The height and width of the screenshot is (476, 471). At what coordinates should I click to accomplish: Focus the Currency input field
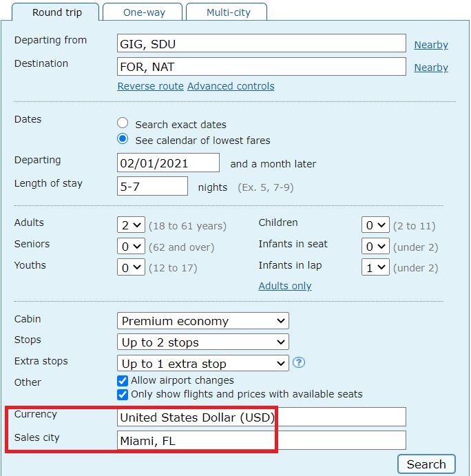pos(262,417)
